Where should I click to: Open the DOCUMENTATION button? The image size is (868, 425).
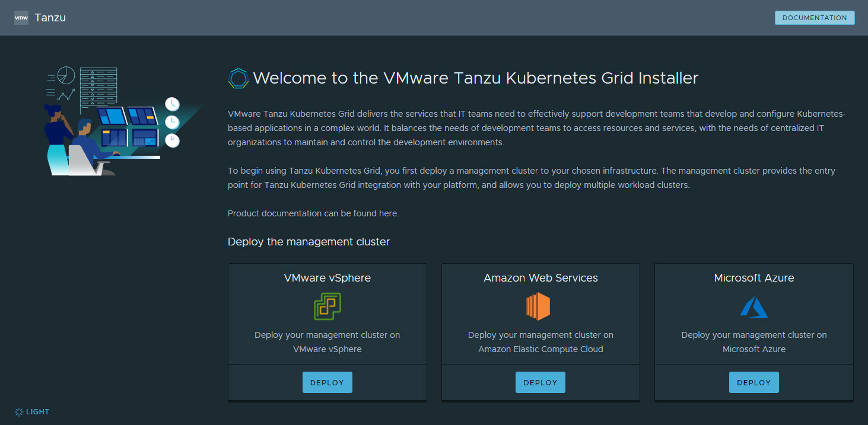[x=815, y=18]
